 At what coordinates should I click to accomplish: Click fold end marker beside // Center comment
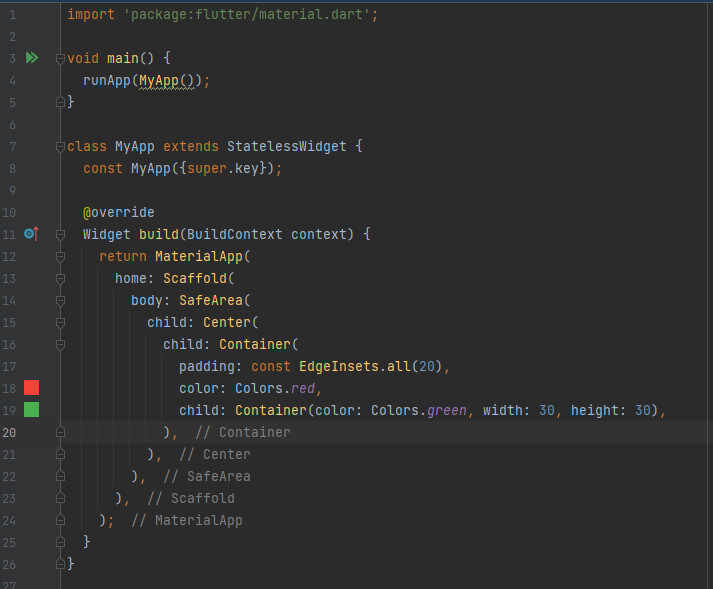[x=60, y=454]
